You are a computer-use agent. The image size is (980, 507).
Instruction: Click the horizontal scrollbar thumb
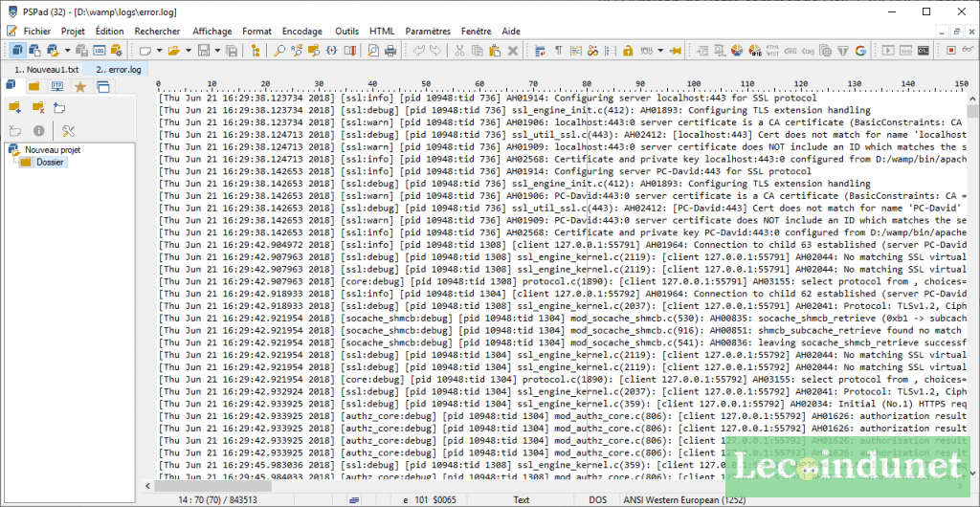[x=213, y=486]
